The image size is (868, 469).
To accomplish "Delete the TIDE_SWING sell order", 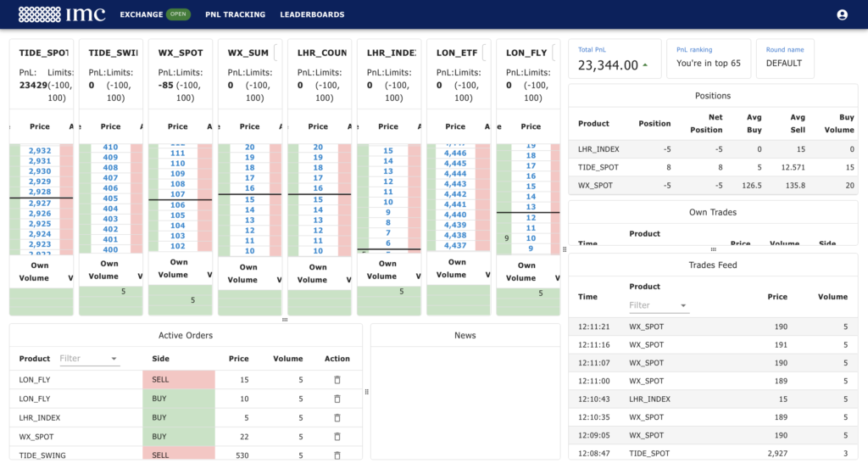I will pyautogui.click(x=337, y=455).
